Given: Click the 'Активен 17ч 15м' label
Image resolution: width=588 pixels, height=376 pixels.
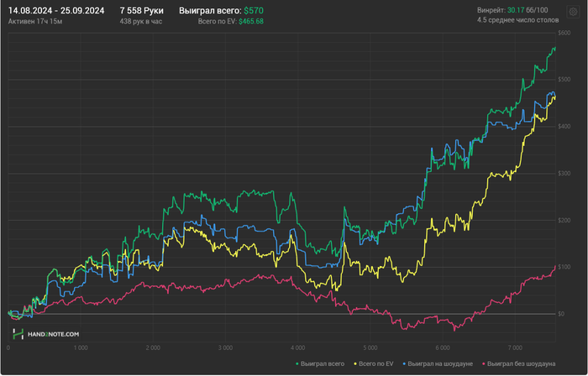Looking at the screenshot, I should [35, 21].
